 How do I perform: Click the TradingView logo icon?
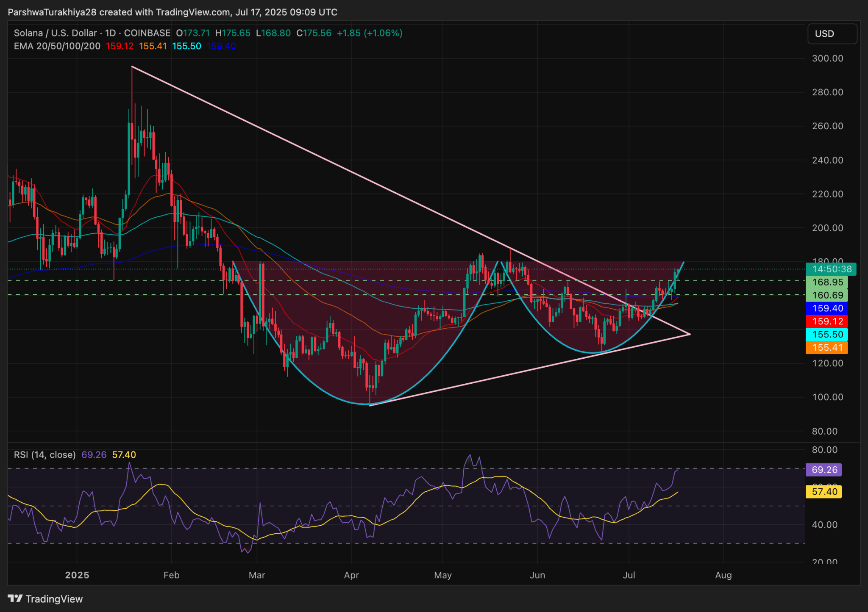[x=16, y=599]
